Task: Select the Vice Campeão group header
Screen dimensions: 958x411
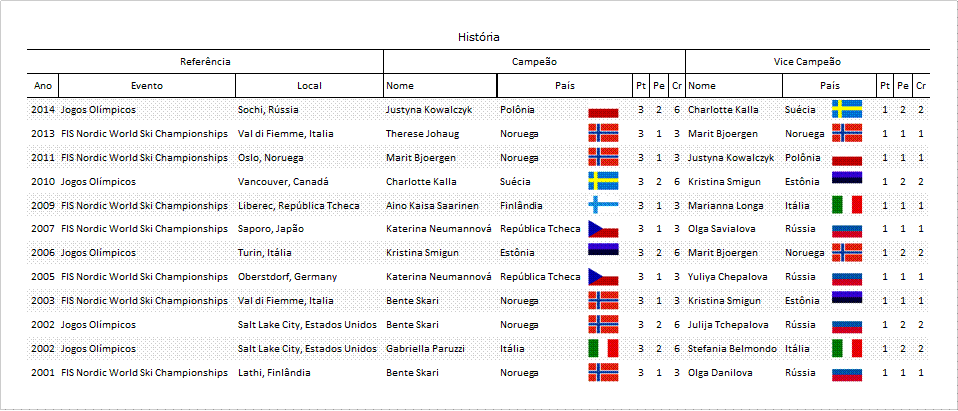Action: (807, 61)
